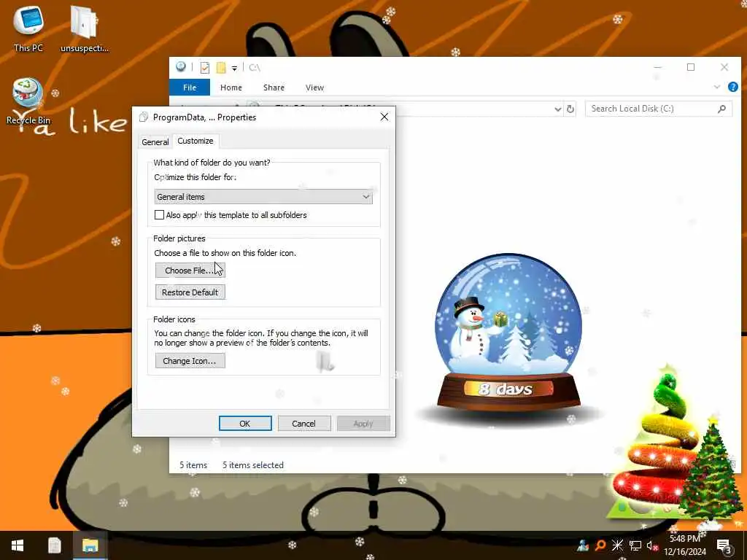Click OK in the Properties dialog
Image resolution: width=747 pixels, height=560 pixels.
click(245, 424)
